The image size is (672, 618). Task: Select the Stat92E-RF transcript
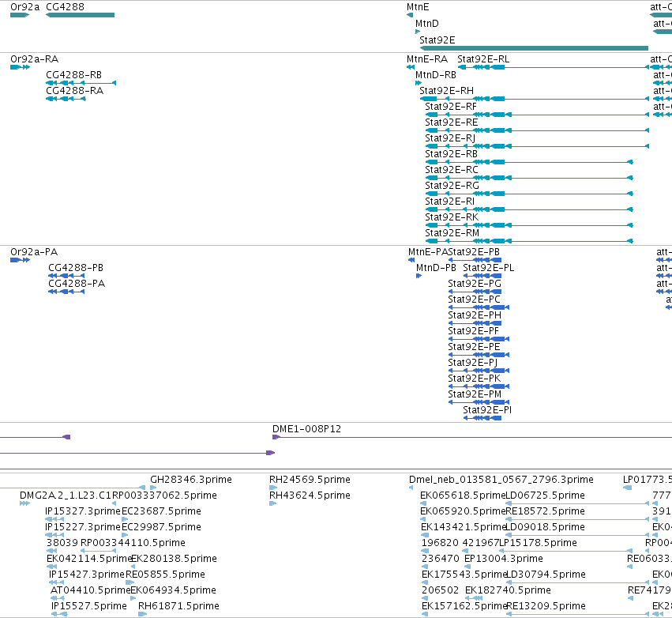tap(451, 107)
